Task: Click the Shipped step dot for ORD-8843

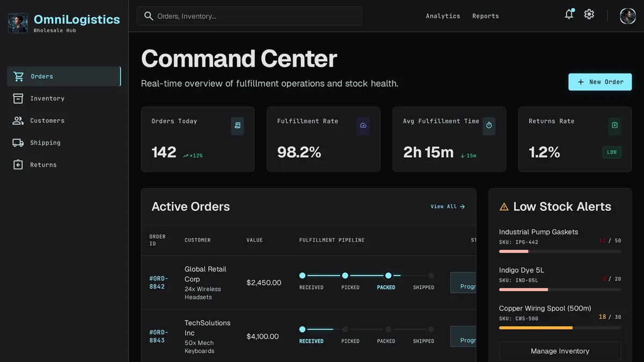Action: [431, 329]
